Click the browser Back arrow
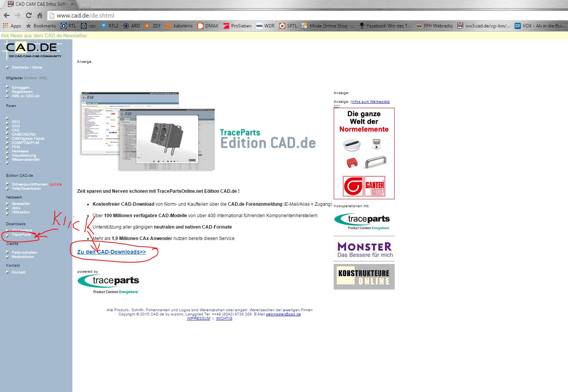Image resolution: width=568 pixels, height=392 pixels. 6,16
